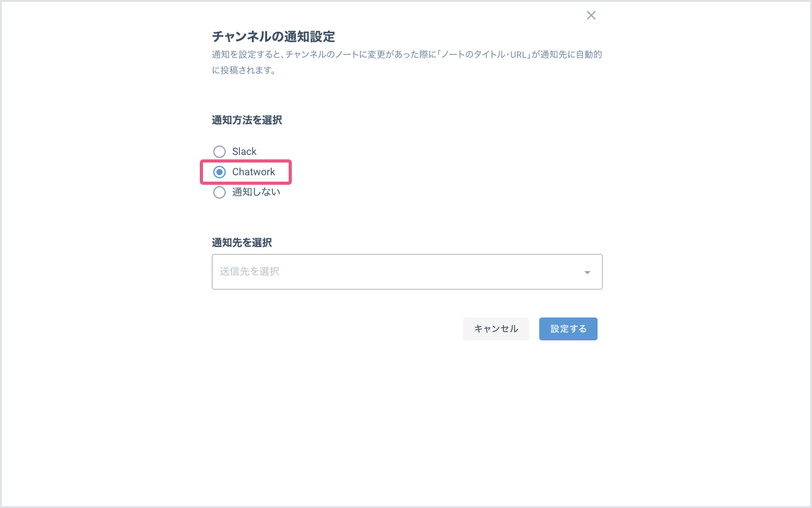
Task: Click the キャンセル button
Action: pos(496,329)
